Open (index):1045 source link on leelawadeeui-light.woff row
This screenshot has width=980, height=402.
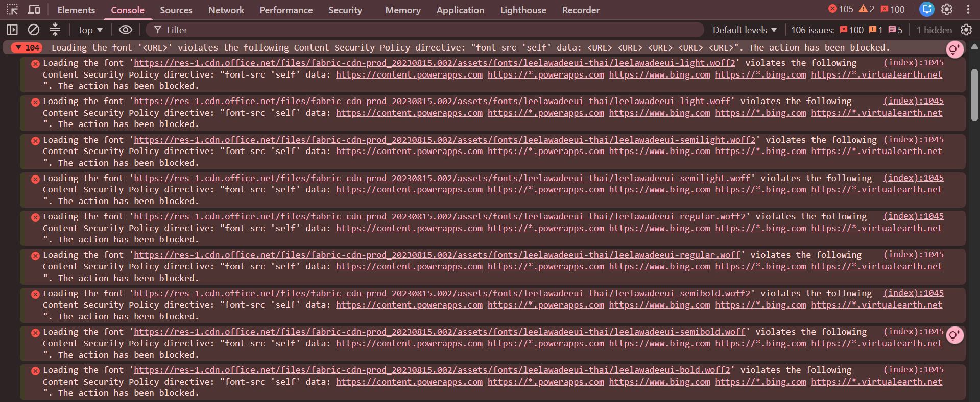[914, 101]
